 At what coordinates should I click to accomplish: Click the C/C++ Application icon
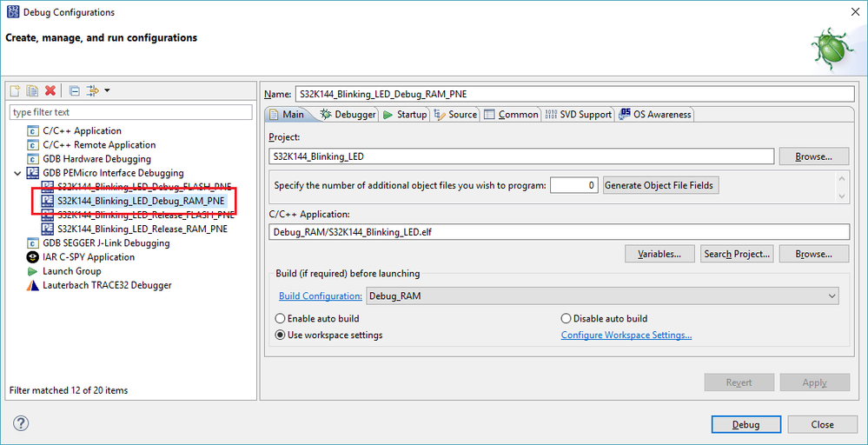click(33, 130)
